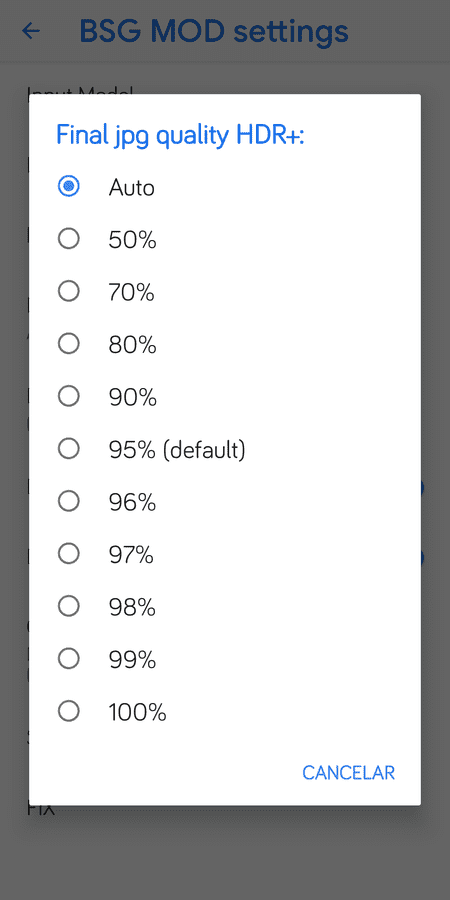The image size is (450, 900).
Task: Pick the 80% jpg quality
Action: (x=69, y=344)
